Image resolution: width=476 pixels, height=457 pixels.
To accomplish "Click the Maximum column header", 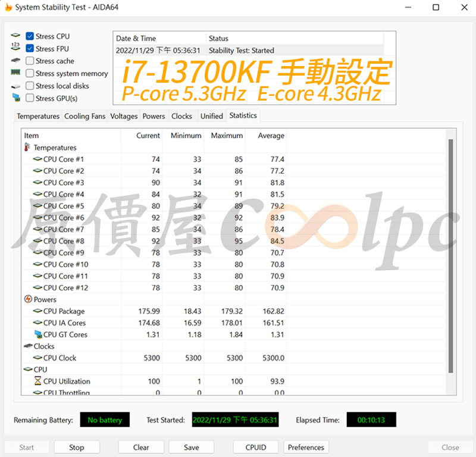I will [x=225, y=136].
